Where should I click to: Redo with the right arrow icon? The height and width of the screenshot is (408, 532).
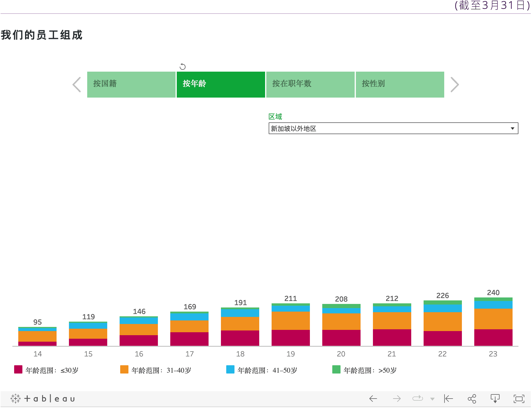(397, 399)
